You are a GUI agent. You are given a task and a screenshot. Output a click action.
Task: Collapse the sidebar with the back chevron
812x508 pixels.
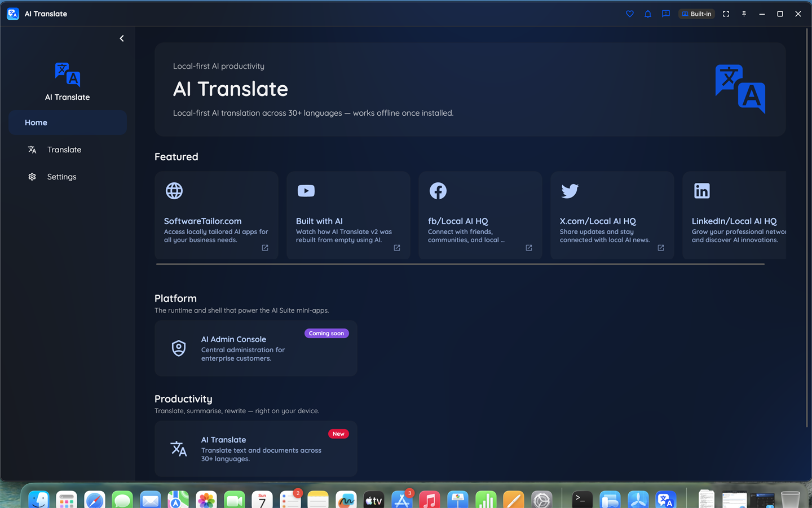[122, 38]
